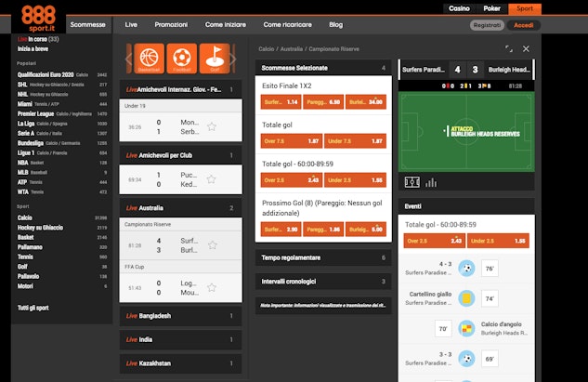
Task: Close the match detail panel
Action: pyautogui.click(x=526, y=48)
